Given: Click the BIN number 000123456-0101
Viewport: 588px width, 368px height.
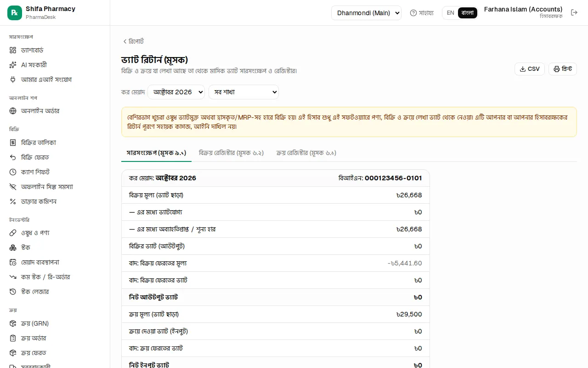Looking at the screenshot, I should pos(393,178).
